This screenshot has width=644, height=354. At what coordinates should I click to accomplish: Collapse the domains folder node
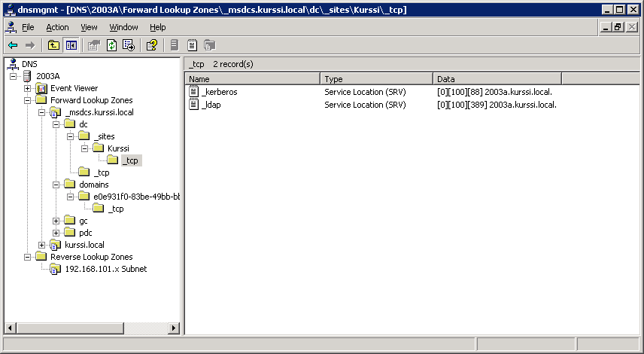coord(56,185)
